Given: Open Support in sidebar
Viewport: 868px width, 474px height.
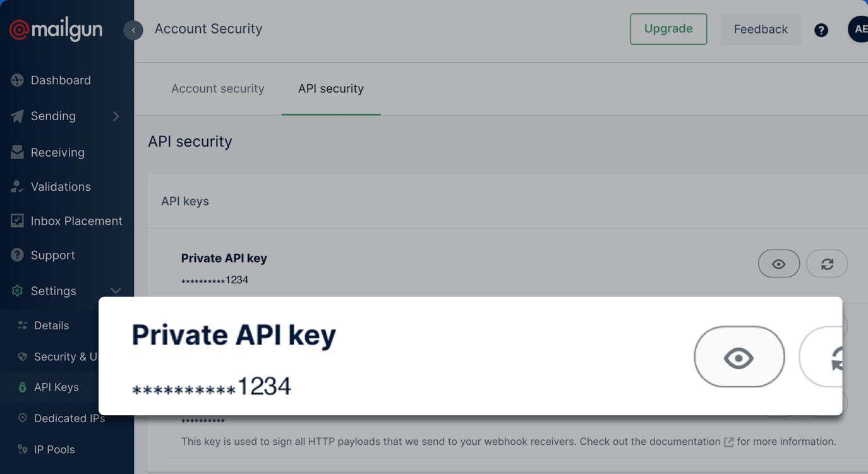Looking at the screenshot, I should click(52, 255).
